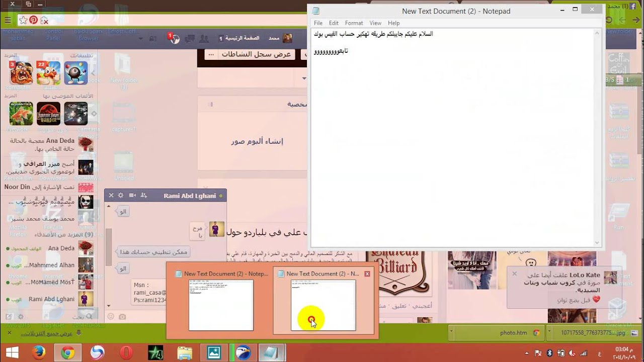The image size is (644, 362).
Task: Close the Chrome downloads bar
Action: (9, 333)
